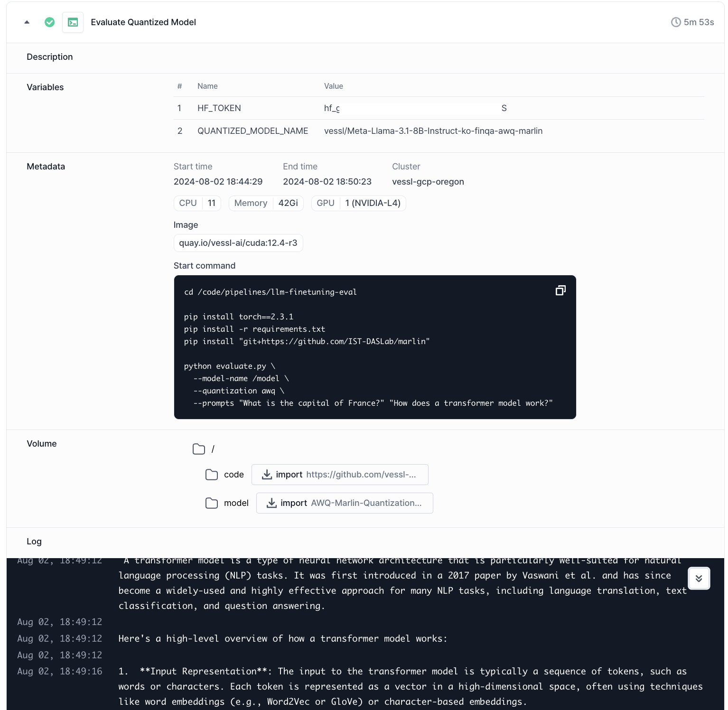Click the download icon on the code import

(x=267, y=474)
